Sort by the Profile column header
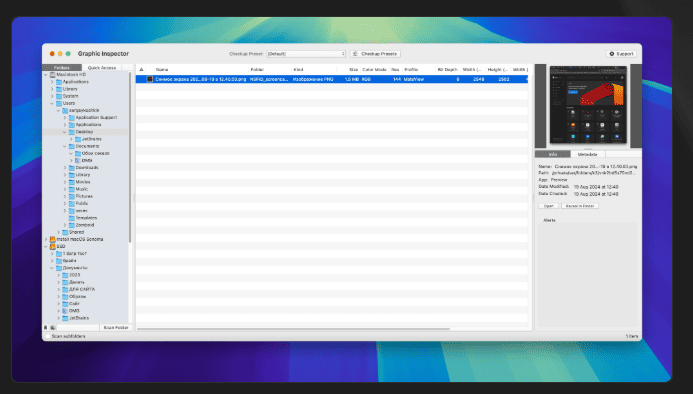 [x=418, y=69]
